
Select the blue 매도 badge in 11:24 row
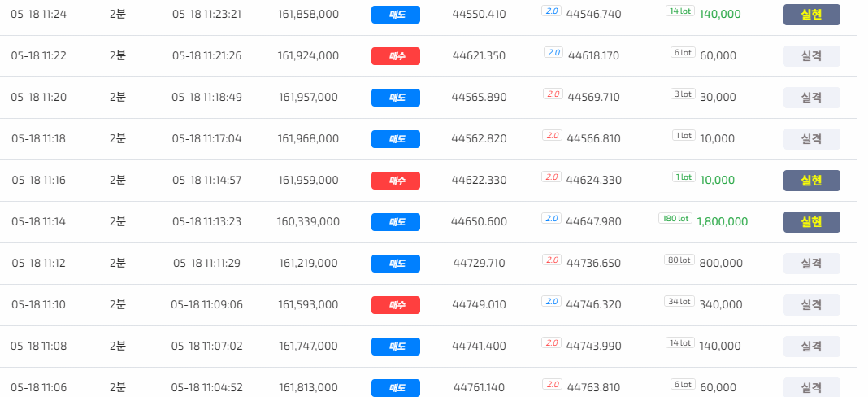click(x=396, y=15)
